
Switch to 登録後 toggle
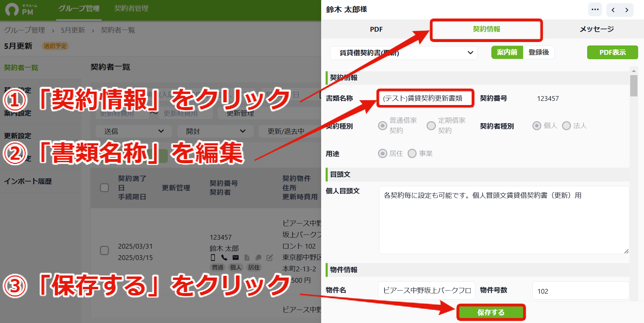[x=539, y=52]
